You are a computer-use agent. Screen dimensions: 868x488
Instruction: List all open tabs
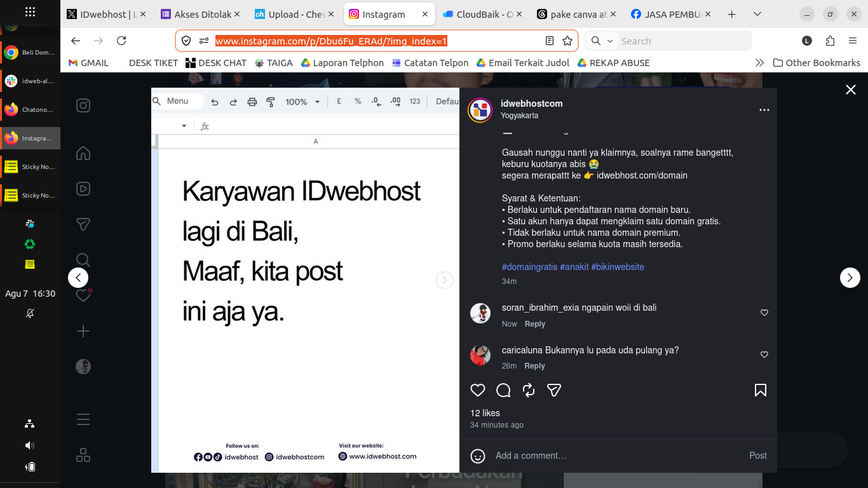pyautogui.click(x=757, y=14)
